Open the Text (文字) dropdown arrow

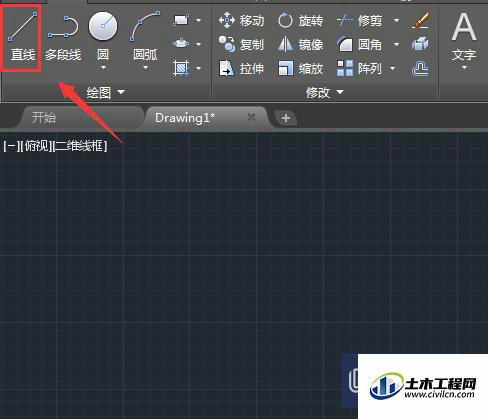point(464,68)
